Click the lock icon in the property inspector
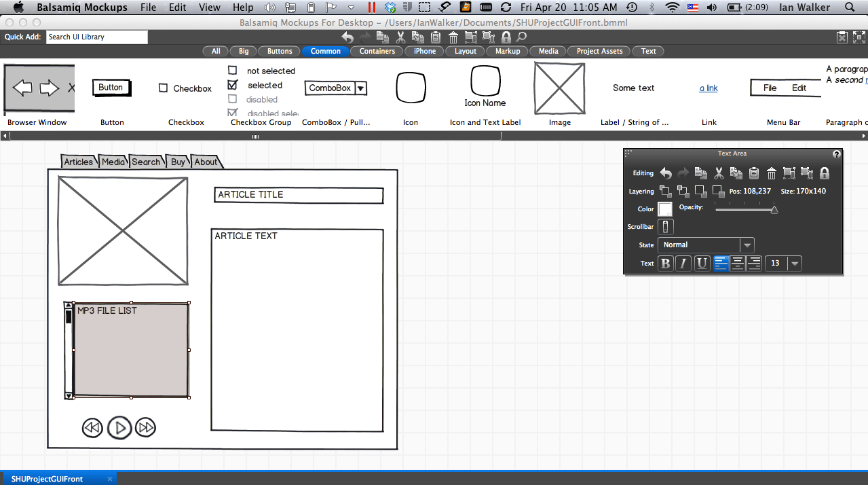The width and height of the screenshot is (868, 485). point(825,173)
